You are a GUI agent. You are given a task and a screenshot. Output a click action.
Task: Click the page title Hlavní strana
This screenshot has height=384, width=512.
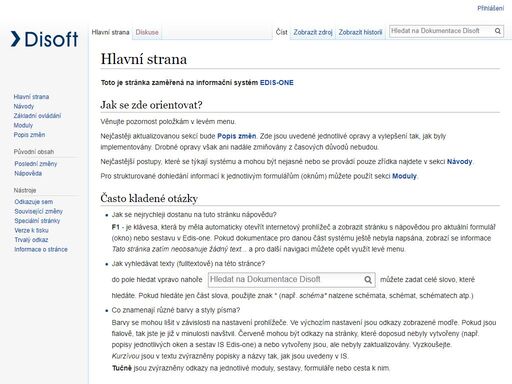pos(144,59)
